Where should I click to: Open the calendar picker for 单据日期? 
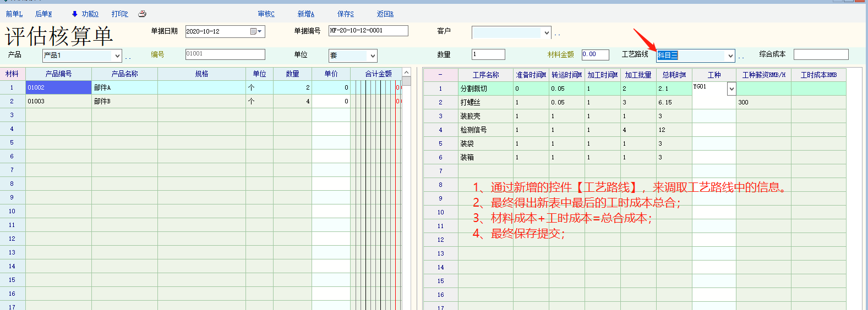tap(256, 31)
